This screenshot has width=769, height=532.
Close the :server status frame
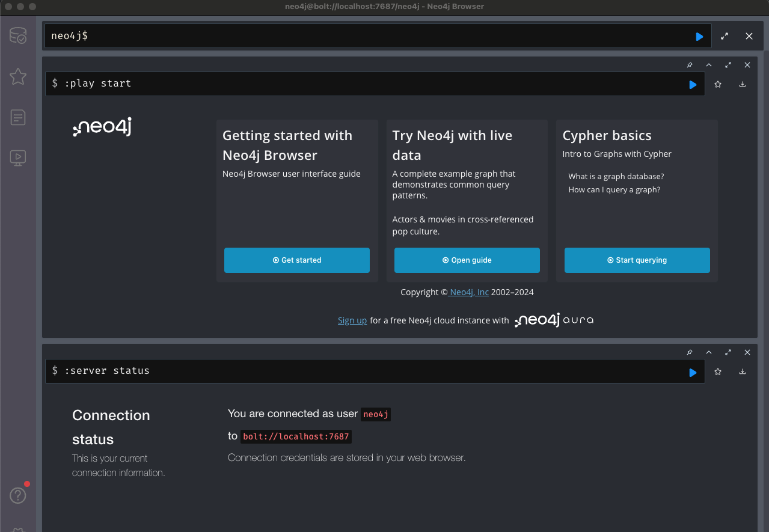[747, 352]
